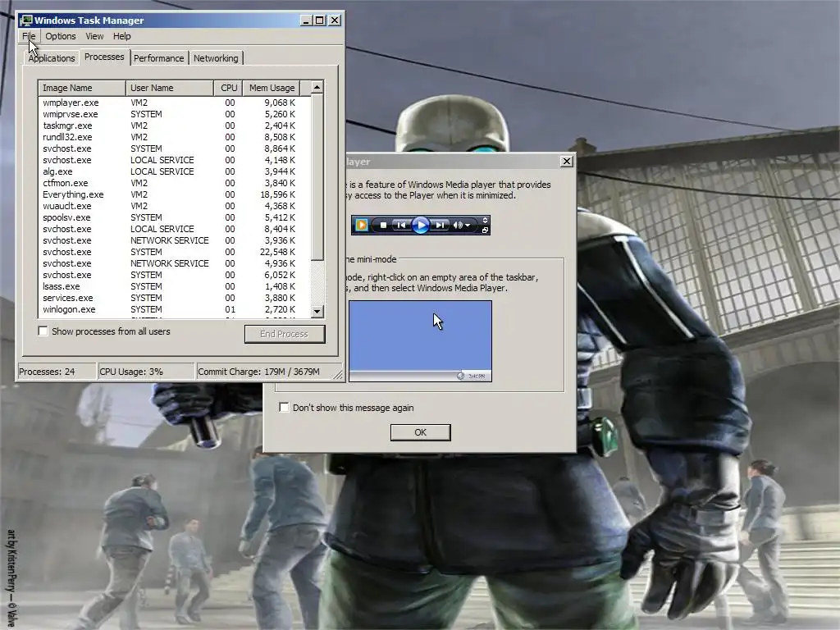
Task: Select the taskmgr.exe process row
Action: point(175,126)
